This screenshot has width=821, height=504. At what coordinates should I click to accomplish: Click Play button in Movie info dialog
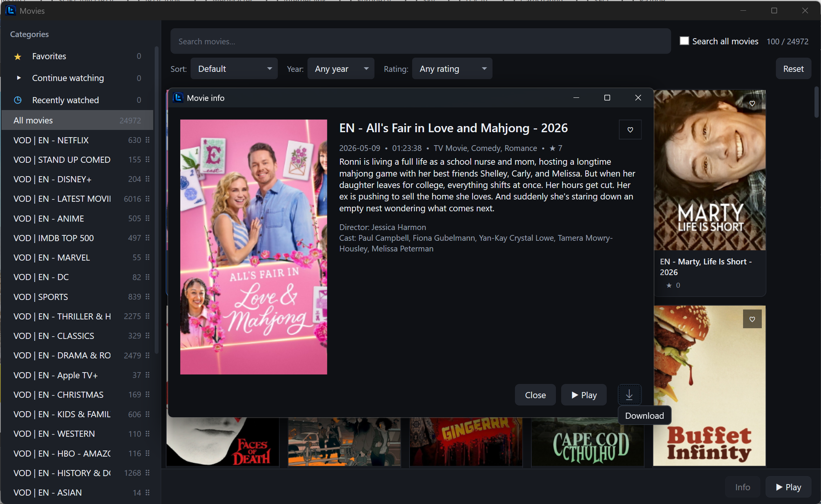584,395
